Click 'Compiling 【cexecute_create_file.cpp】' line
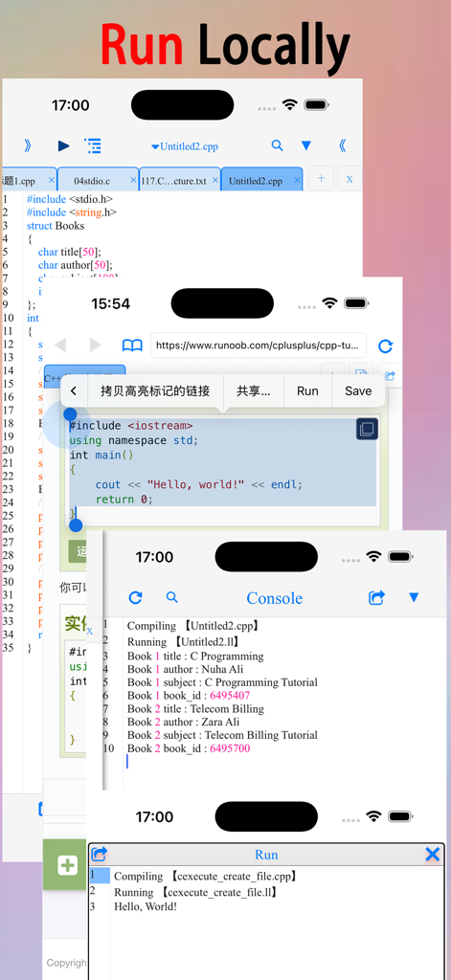The height and width of the screenshot is (980, 451). 205,877
